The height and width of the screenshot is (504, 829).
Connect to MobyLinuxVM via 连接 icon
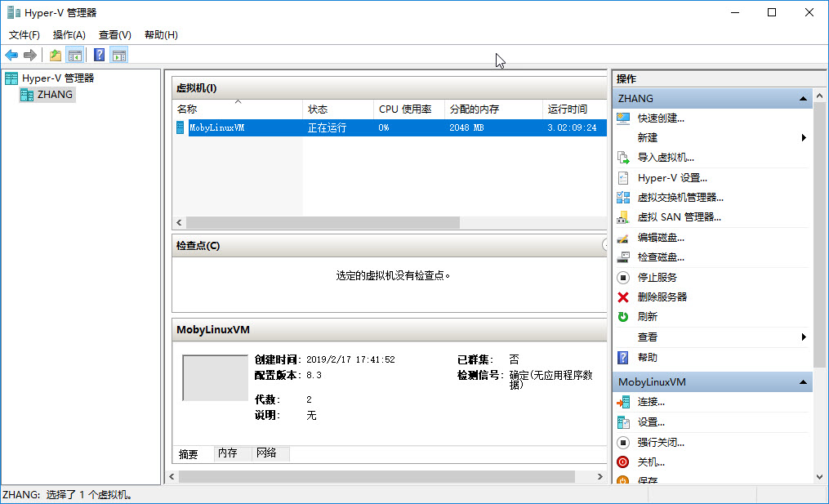(x=623, y=402)
